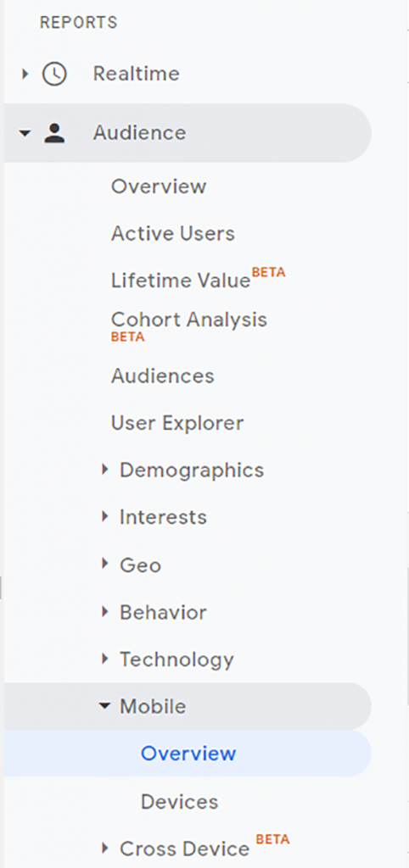Expand the Realtime section arrow
The height and width of the screenshot is (868, 409).
25,74
